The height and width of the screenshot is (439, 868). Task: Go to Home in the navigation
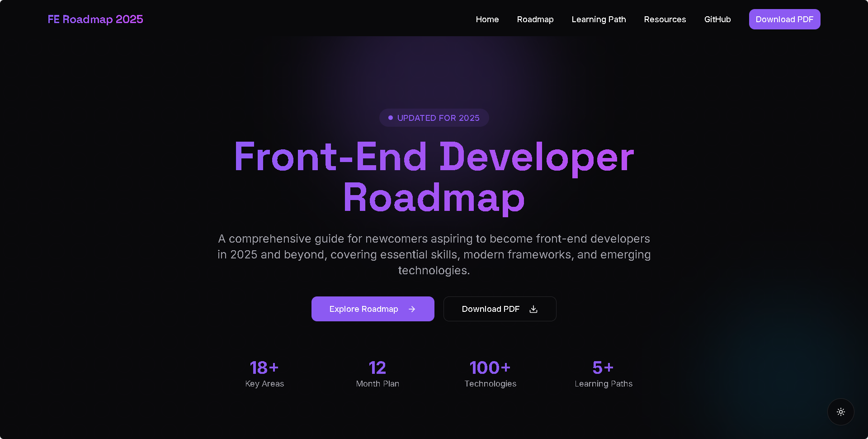click(x=487, y=19)
